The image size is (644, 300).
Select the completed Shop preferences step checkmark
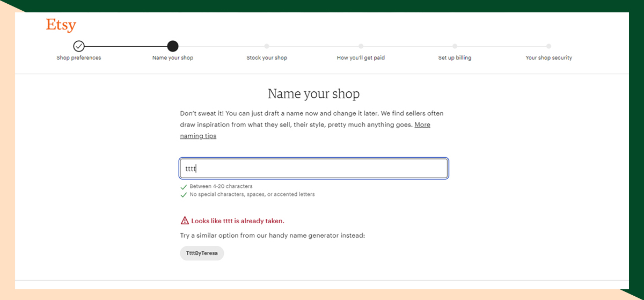79,46
